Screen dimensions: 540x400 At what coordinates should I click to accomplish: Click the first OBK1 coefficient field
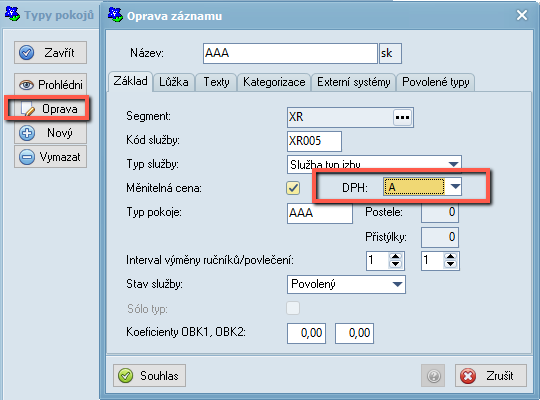[x=306, y=333]
